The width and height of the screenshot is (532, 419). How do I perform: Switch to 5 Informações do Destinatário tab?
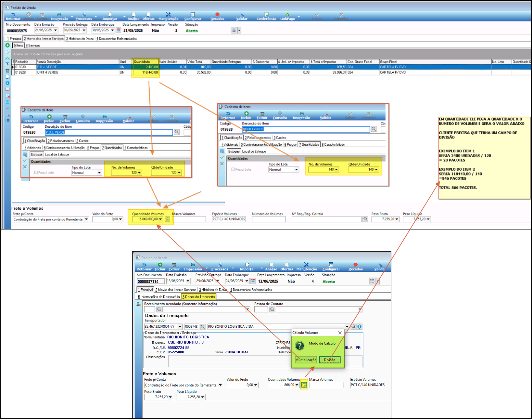(x=159, y=297)
